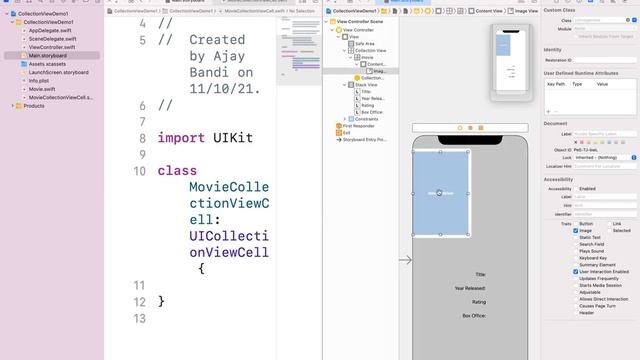Click CollectionViewDemo1 in storyboard jump bar
Viewport: 640px width, 360px height.
[x=351, y=11]
